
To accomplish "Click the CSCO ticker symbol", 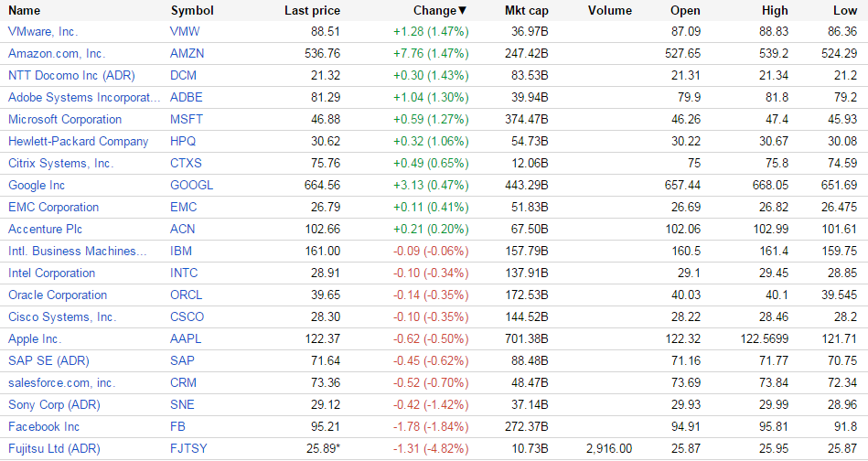I will tap(188, 316).
